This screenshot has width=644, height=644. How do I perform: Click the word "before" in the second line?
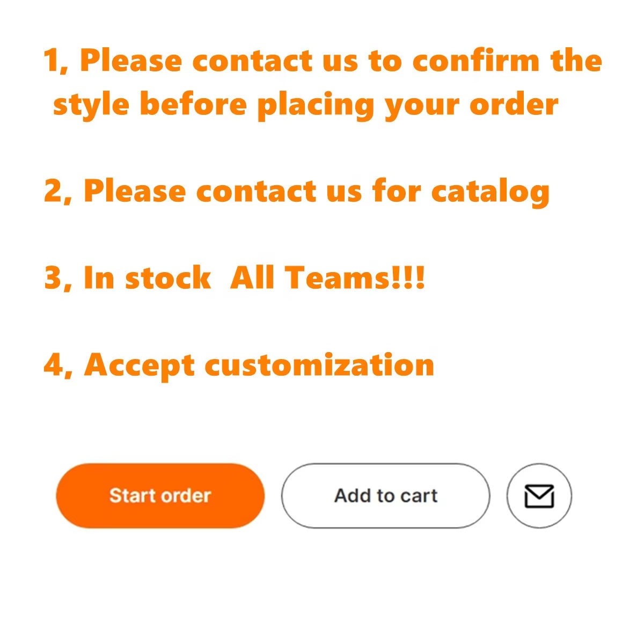(x=193, y=104)
